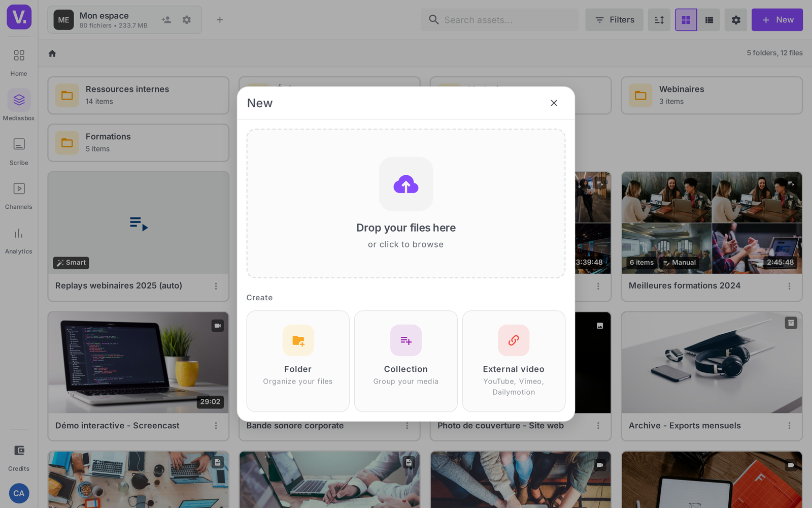Click the Démo interactive - Screencast title
Screen dimensions: 812x508
point(117,426)
